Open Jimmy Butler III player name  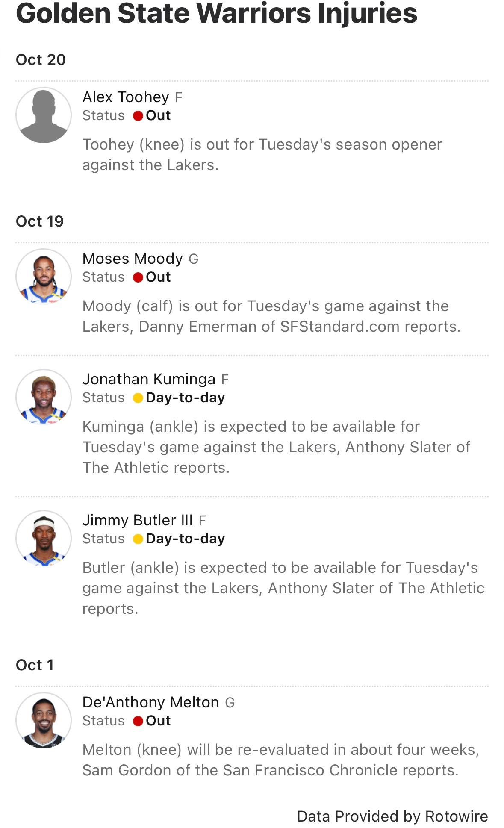[137, 520]
